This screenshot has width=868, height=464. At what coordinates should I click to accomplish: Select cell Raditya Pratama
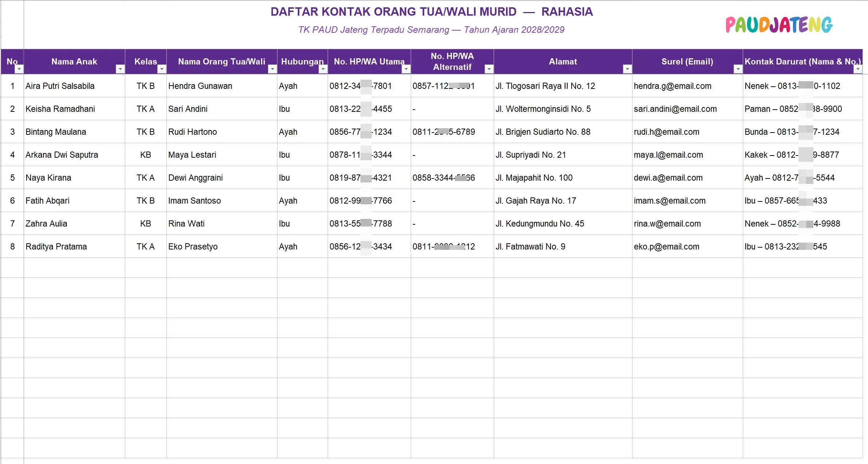pos(74,247)
